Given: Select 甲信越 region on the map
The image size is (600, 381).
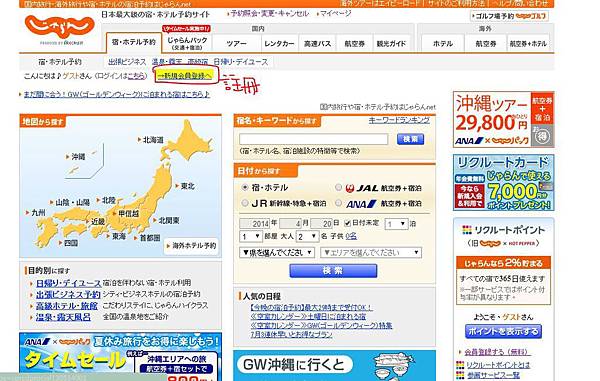Looking at the screenshot, I should 128,214.
